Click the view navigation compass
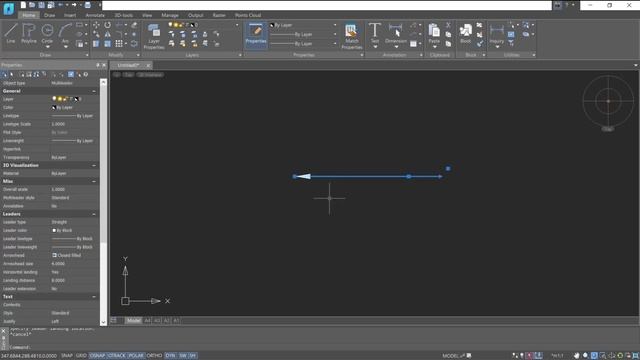 [608, 101]
